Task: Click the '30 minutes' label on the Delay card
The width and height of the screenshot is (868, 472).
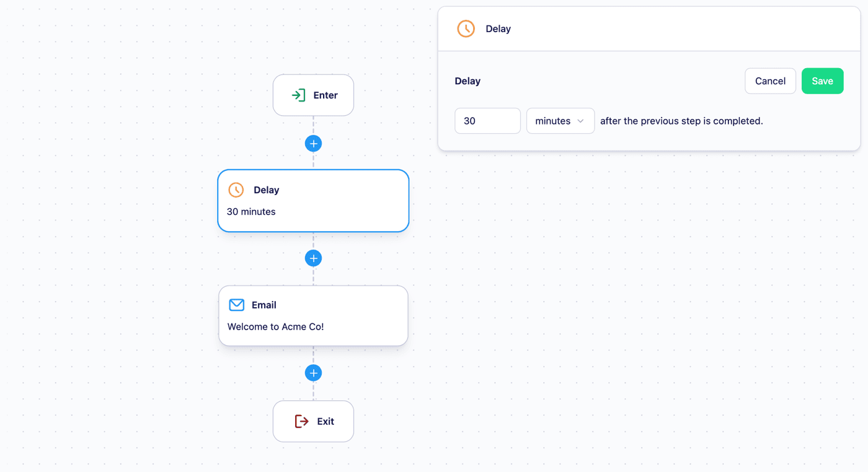Action: click(250, 211)
